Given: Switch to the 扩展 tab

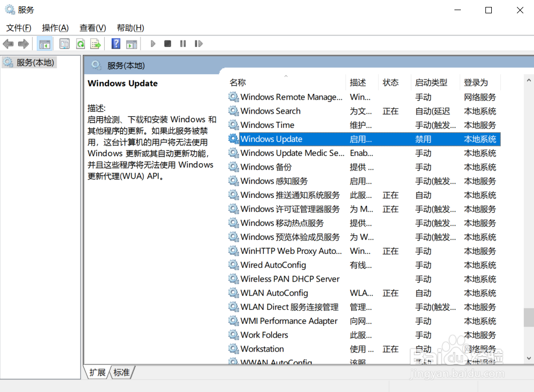Looking at the screenshot, I should click(97, 373).
